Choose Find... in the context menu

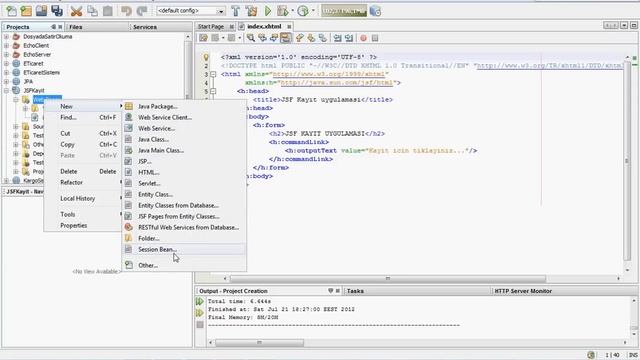[83, 118]
